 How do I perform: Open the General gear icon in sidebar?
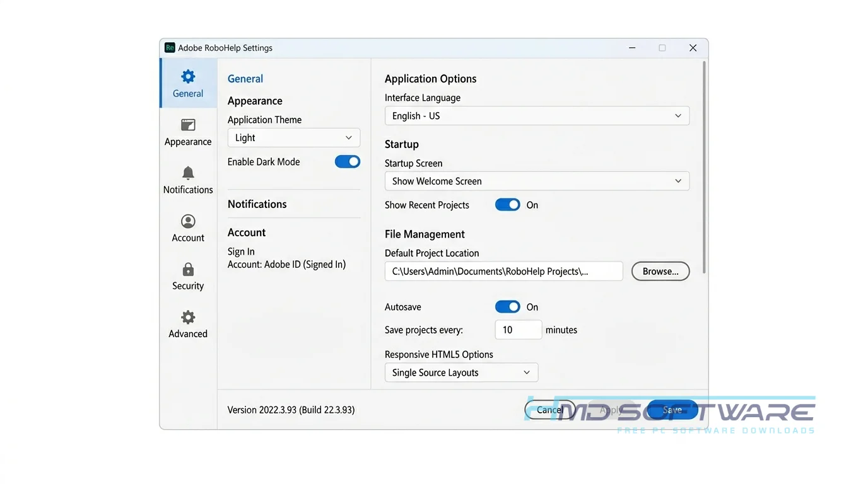pos(188,77)
